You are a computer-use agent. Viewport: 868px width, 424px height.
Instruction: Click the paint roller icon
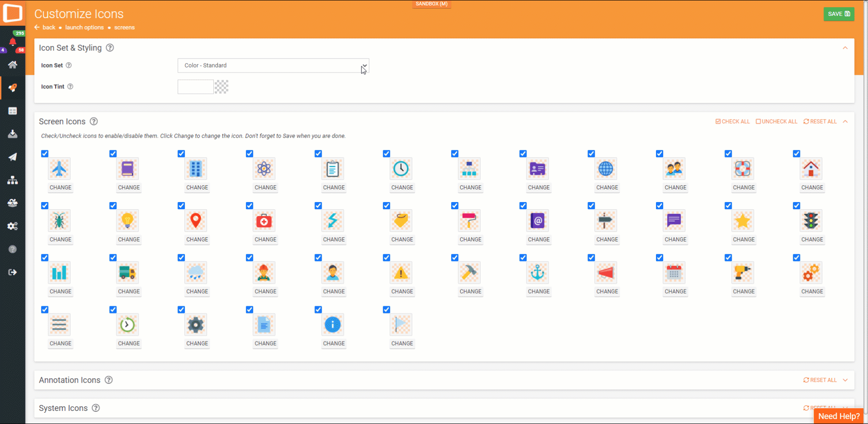469,221
